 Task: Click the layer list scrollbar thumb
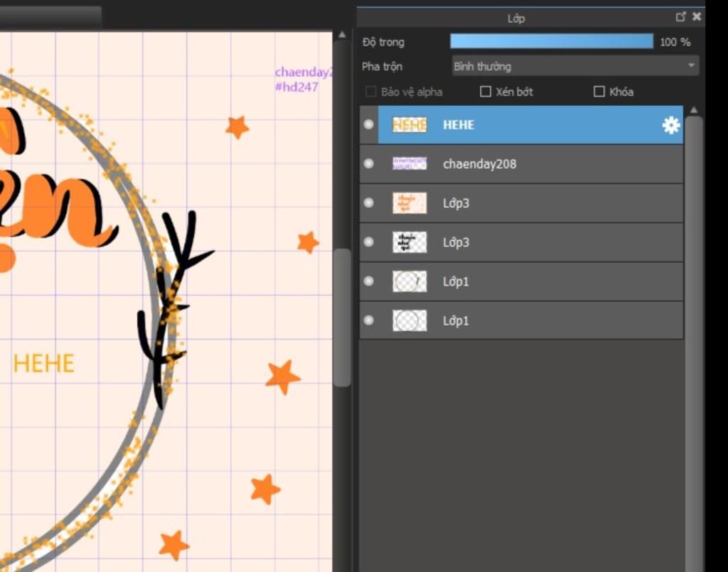click(x=694, y=343)
